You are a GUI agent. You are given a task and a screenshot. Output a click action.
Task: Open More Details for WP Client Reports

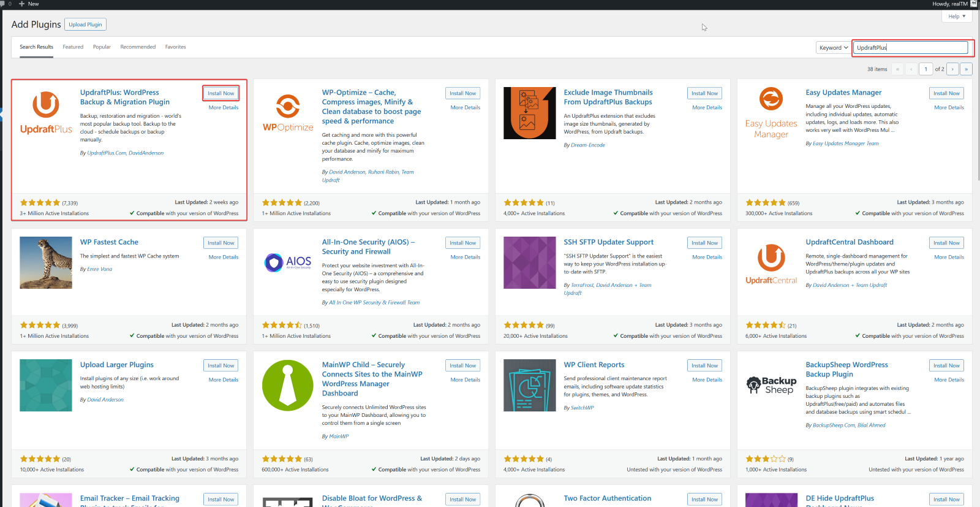[x=707, y=379]
